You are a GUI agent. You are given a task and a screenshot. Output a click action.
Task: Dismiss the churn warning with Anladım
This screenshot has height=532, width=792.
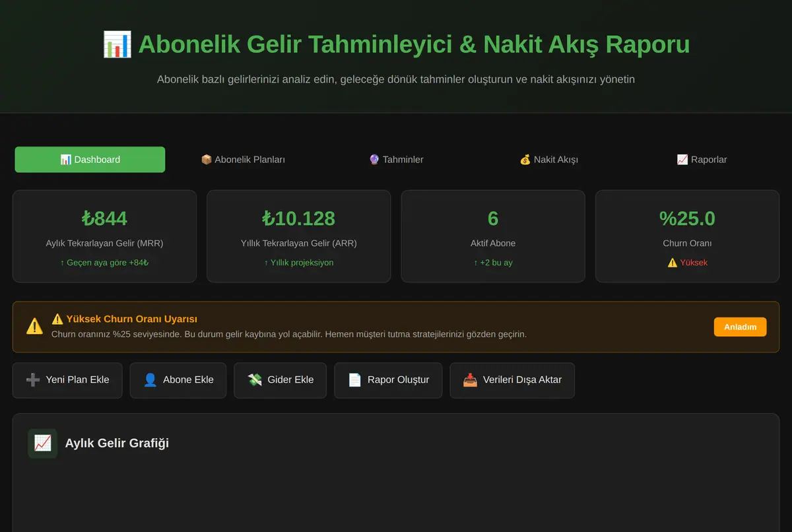(740, 327)
